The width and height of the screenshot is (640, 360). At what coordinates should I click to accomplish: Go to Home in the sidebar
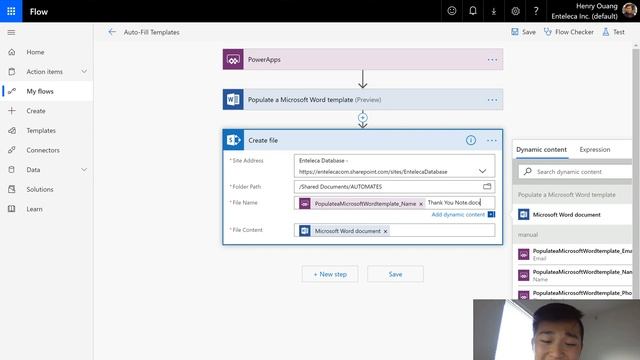click(x=47, y=52)
